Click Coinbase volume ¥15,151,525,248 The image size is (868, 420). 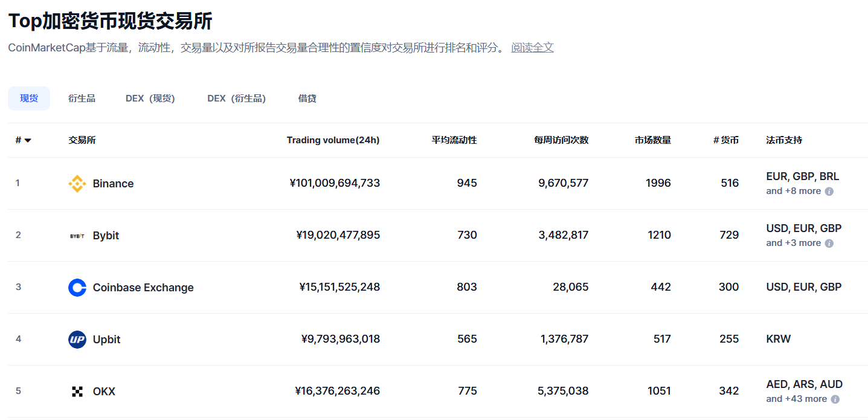[339, 287]
